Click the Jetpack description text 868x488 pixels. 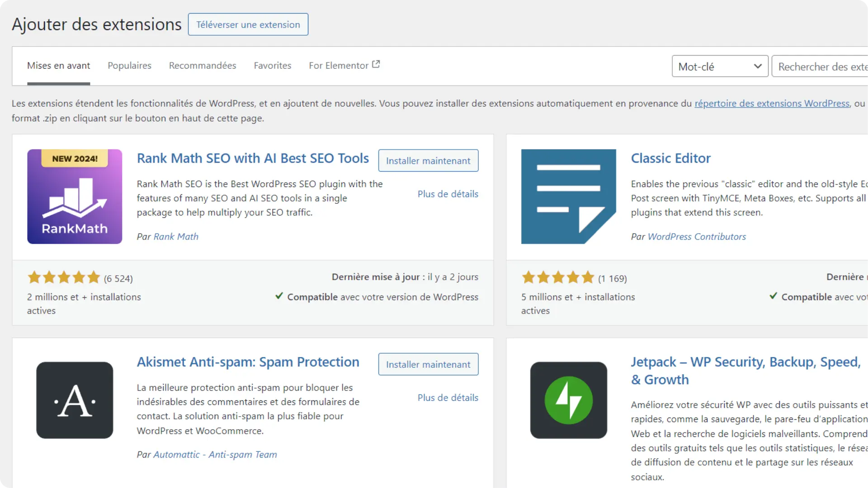pyautogui.click(x=749, y=441)
